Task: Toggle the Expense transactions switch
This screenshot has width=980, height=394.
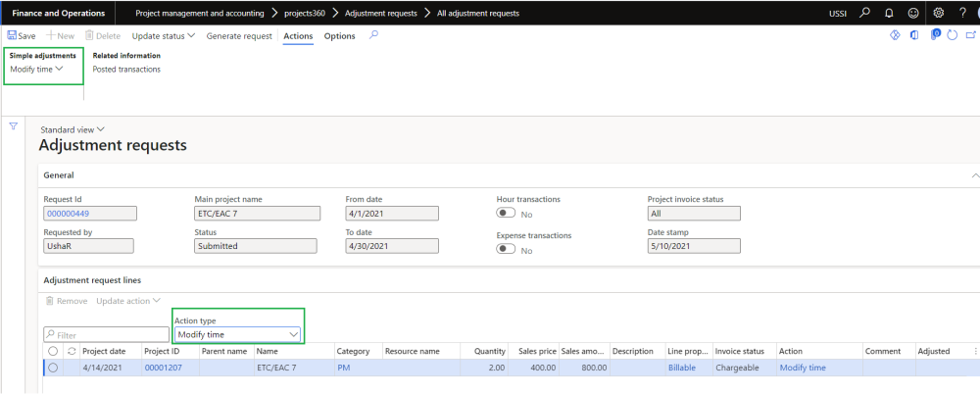Action: coord(506,250)
